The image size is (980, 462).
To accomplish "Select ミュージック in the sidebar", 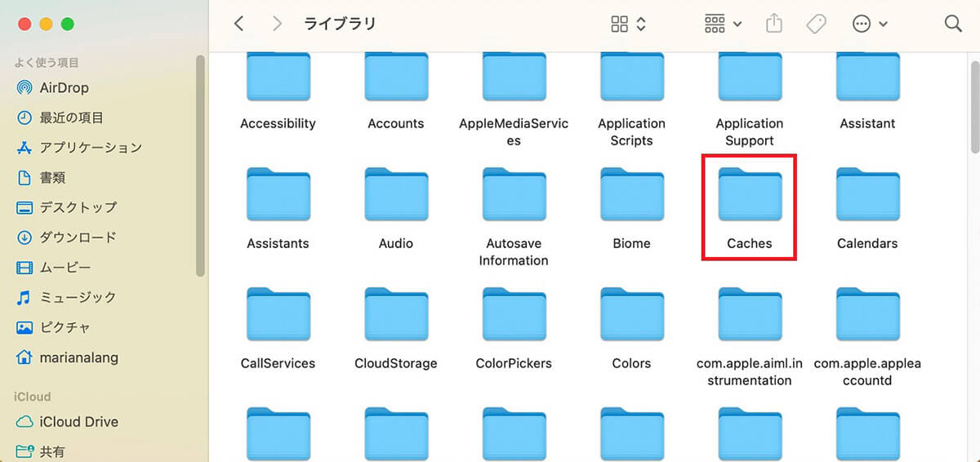I will [67, 297].
